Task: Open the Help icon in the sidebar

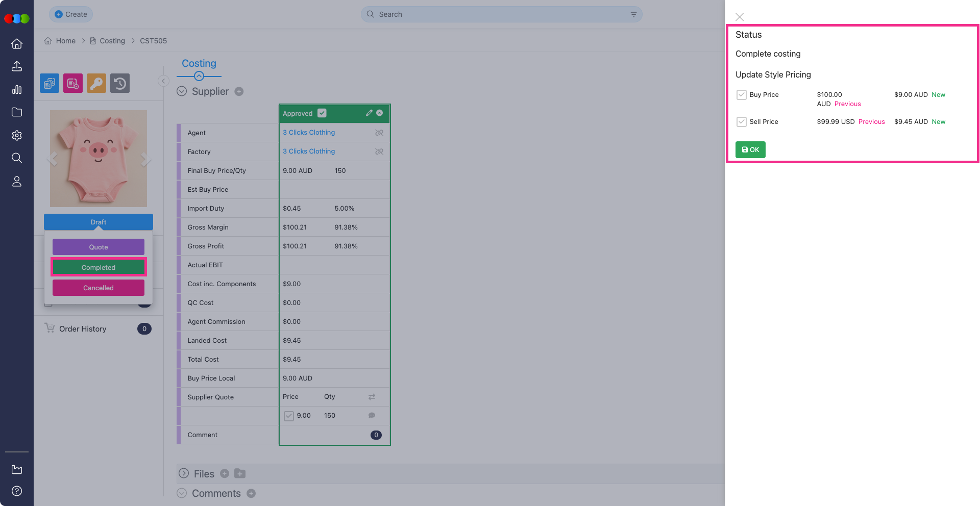Action: [x=17, y=491]
